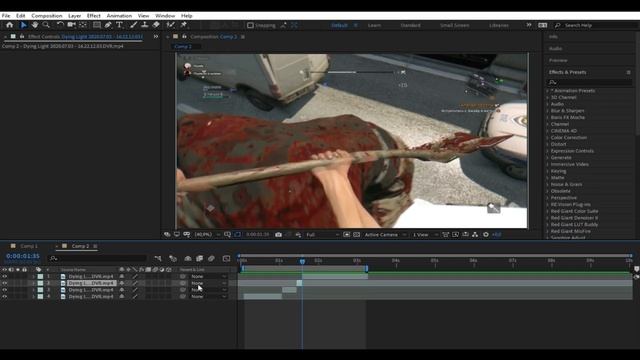
Task: Hide layer 1 with its eye icon
Action: coord(5,276)
